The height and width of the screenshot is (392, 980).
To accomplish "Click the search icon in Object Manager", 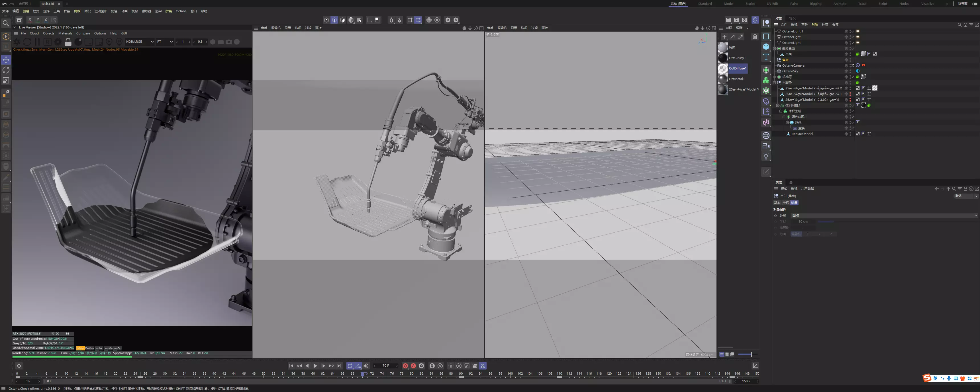I will pyautogui.click(x=959, y=25).
